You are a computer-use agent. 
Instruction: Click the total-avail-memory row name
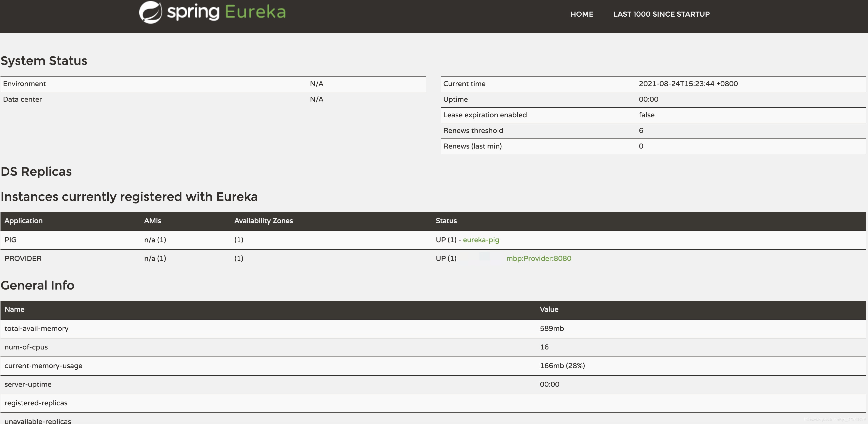coord(36,329)
